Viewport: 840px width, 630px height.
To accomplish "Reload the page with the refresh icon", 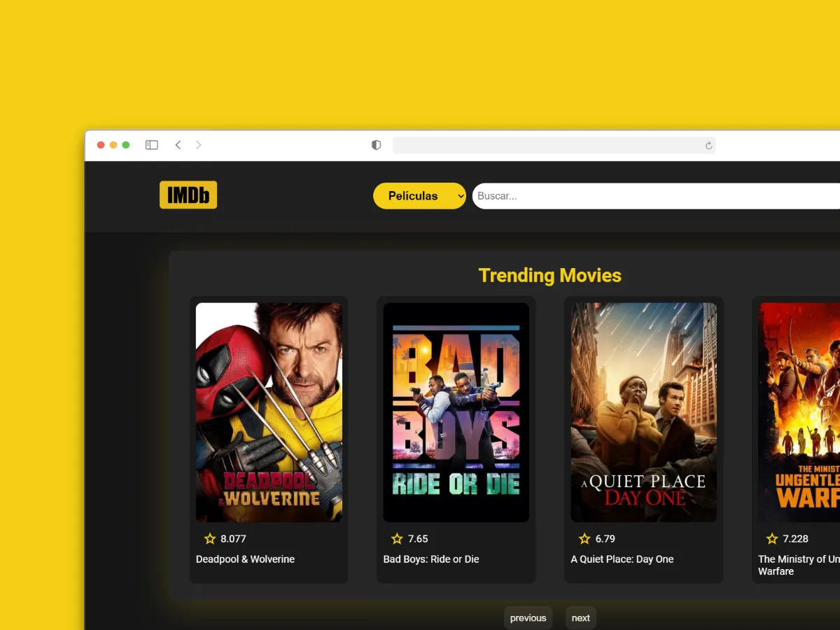I will (708, 146).
